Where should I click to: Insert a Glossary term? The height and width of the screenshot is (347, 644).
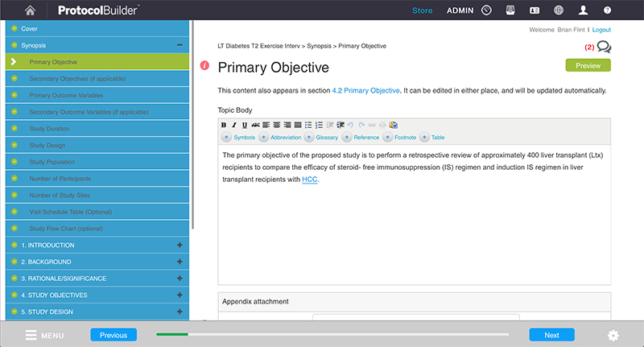(x=321, y=137)
